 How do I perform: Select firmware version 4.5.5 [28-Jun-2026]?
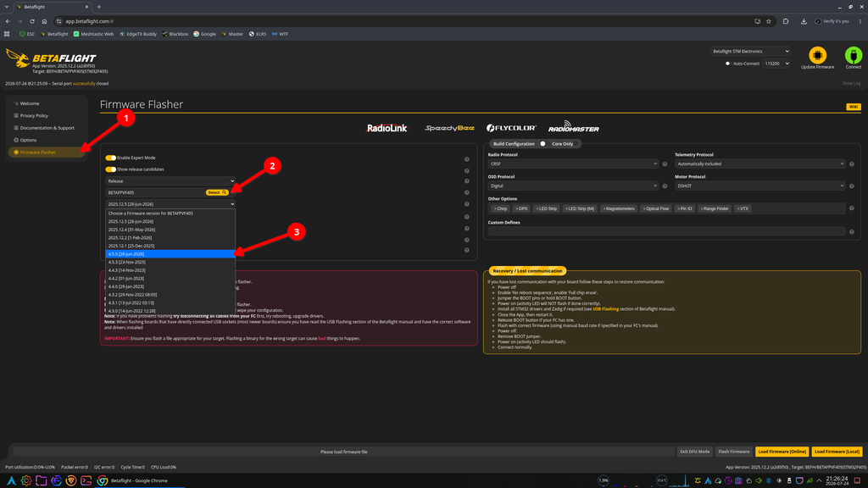[170, 254]
